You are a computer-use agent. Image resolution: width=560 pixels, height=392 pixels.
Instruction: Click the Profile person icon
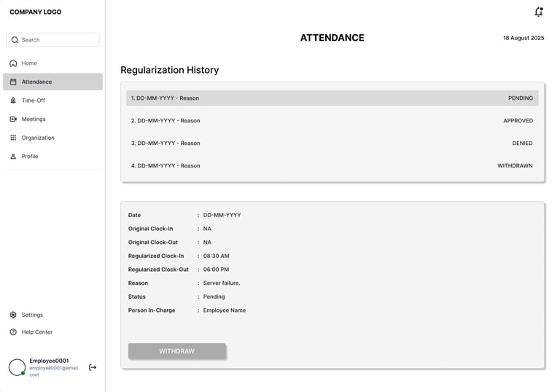pos(13,157)
